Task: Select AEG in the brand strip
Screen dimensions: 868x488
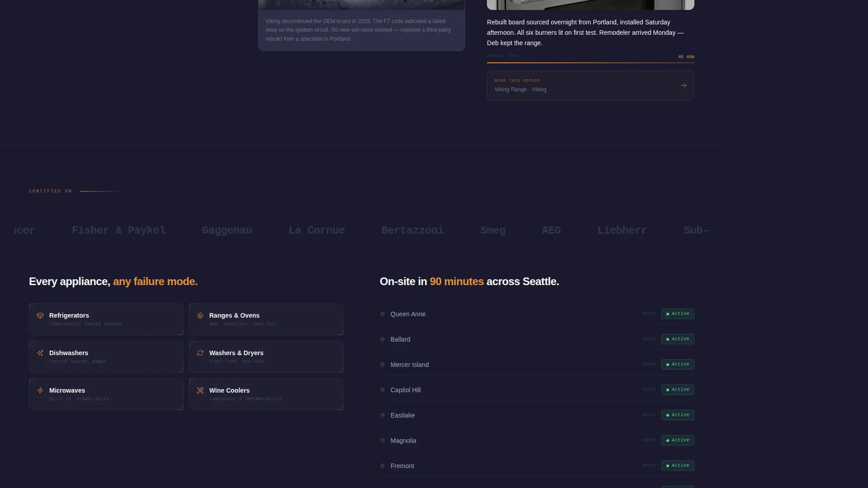Action: [551, 230]
